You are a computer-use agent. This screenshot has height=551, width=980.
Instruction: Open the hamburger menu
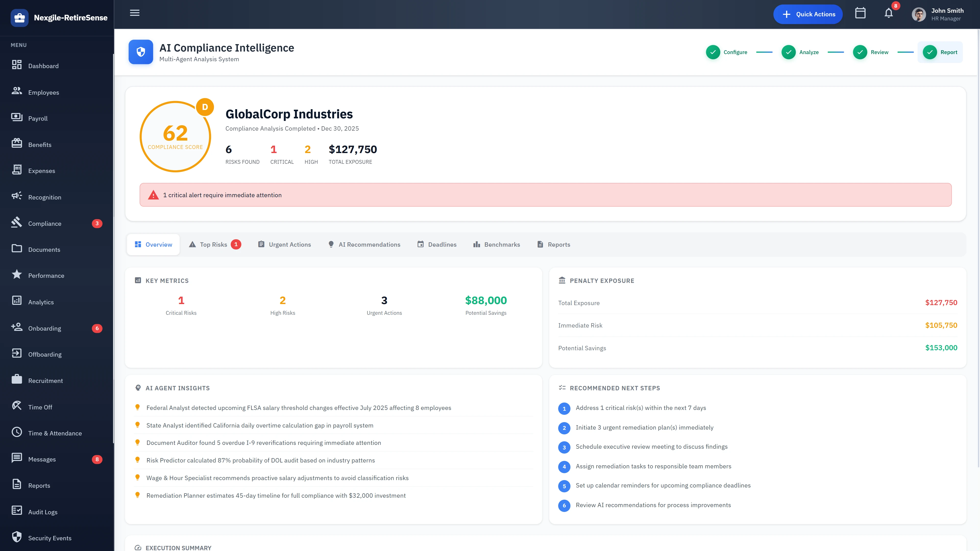click(134, 13)
